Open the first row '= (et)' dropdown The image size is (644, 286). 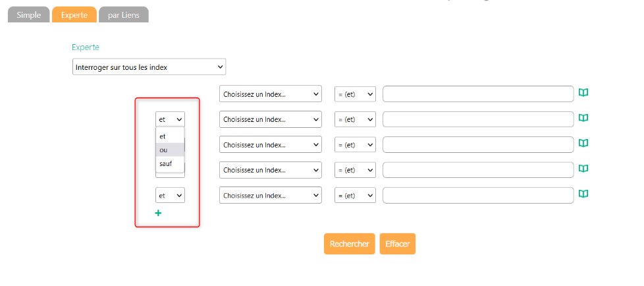click(355, 94)
